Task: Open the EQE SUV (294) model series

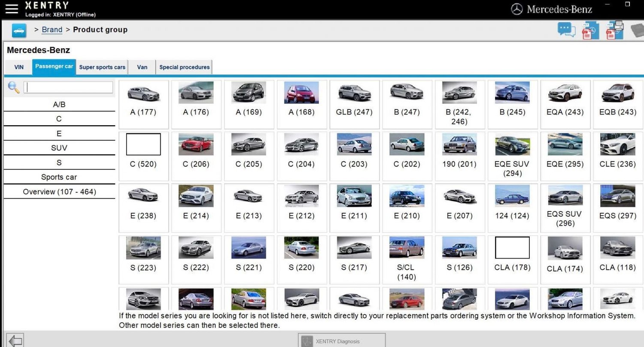Action: point(512,156)
